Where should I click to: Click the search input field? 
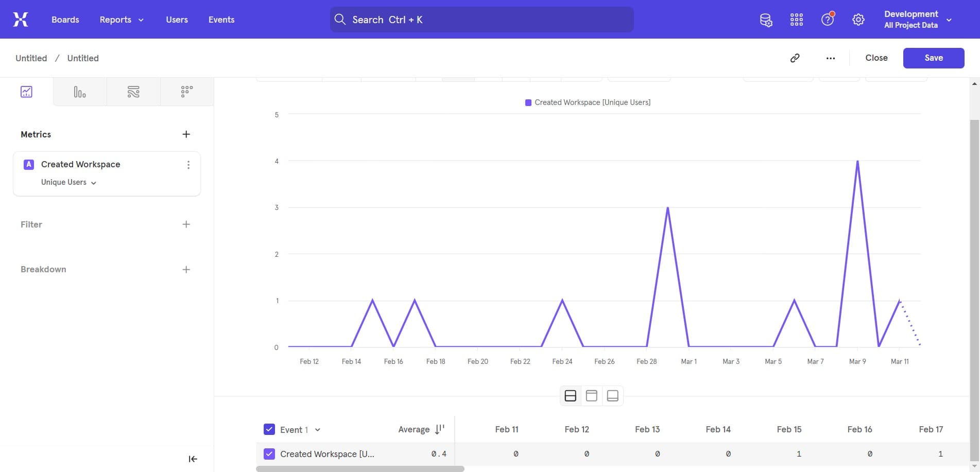coord(482,20)
